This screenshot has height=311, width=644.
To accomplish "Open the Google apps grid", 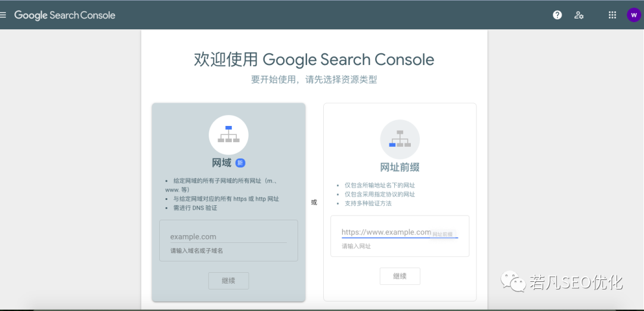I will 612,15.
